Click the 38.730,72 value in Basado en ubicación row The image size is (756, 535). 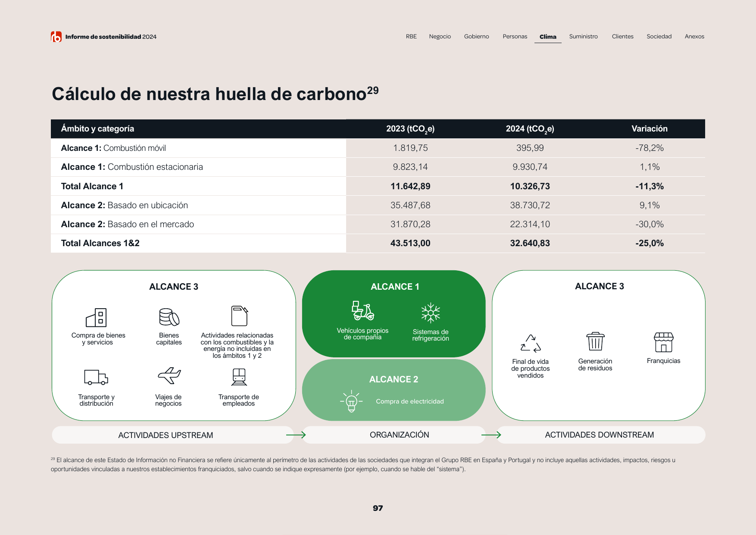[530, 205]
